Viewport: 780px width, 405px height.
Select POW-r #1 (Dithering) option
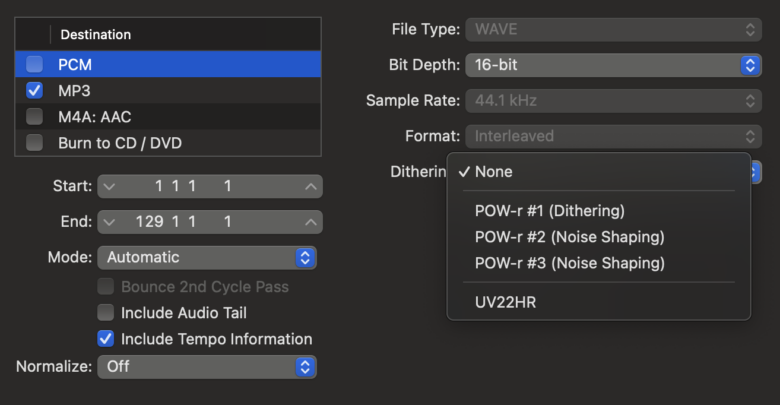coord(550,211)
